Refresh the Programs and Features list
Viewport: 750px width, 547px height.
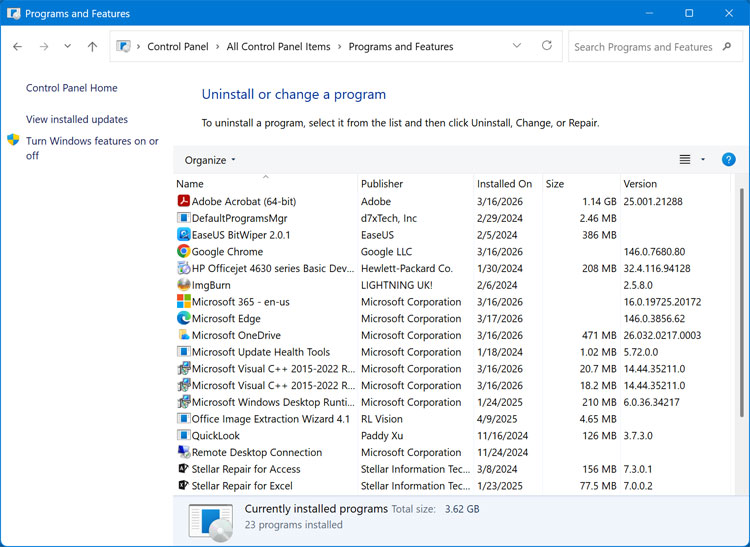click(547, 45)
